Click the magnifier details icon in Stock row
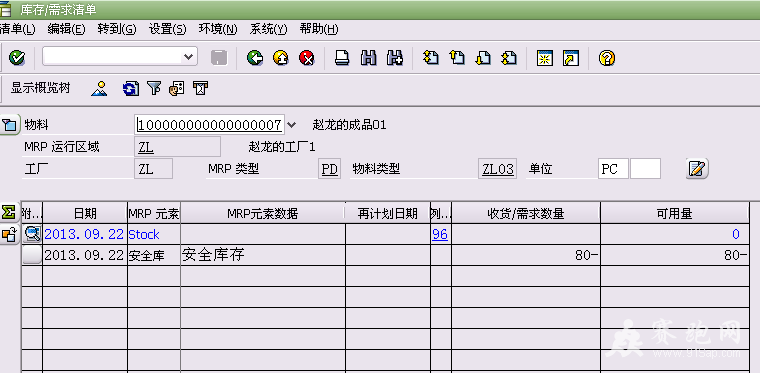This screenshot has width=760, height=373. point(32,234)
